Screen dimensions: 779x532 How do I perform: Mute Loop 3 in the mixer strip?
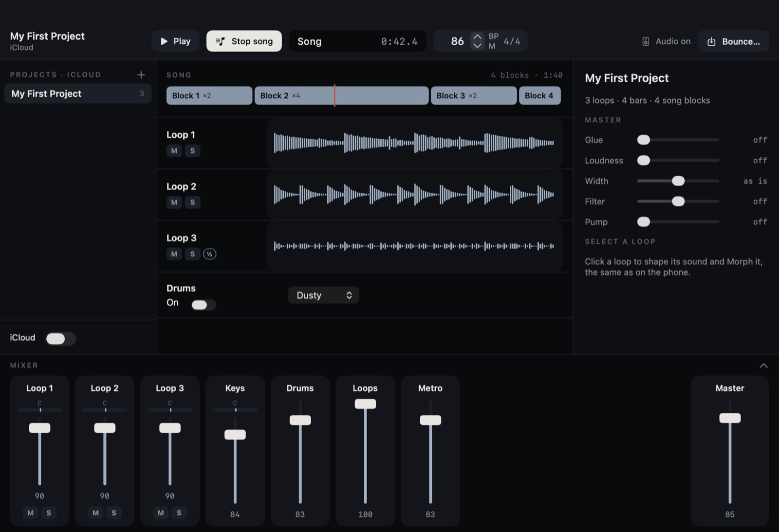click(x=161, y=513)
